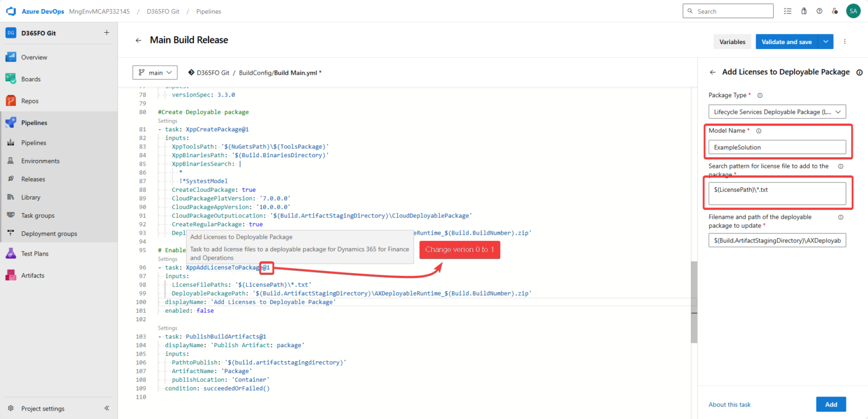This screenshot has height=419, width=868.
Task: Click the SA user avatar
Action: [x=853, y=11]
